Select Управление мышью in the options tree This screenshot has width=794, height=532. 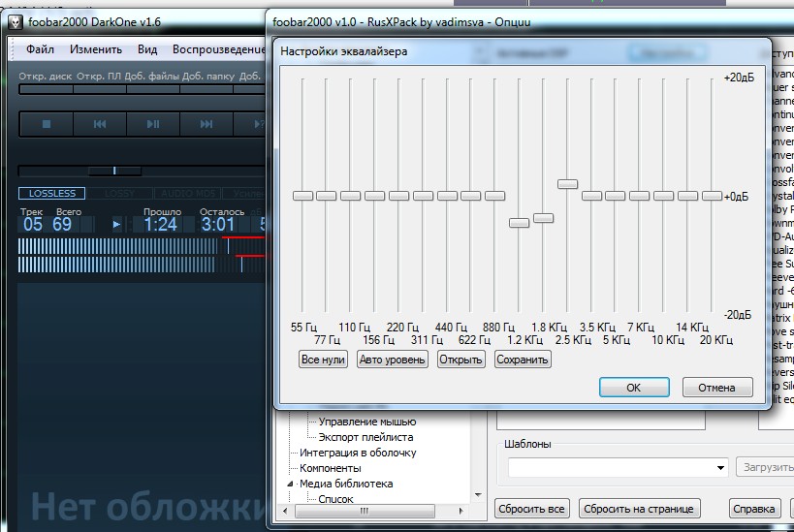pos(367,422)
